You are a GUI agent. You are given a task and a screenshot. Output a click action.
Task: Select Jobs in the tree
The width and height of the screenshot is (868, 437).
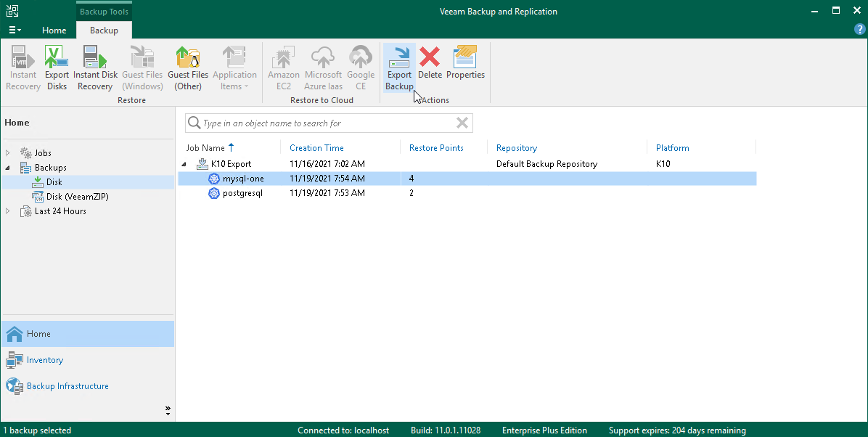pyautogui.click(x=43, y=153)
